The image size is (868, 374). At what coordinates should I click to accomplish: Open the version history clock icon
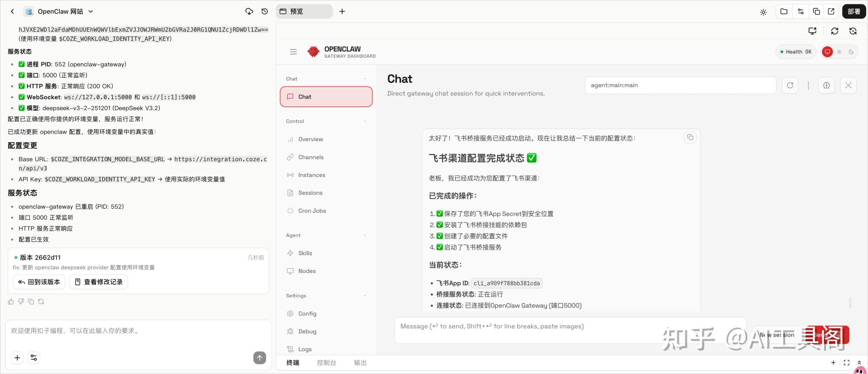click(x=265, y=11)
